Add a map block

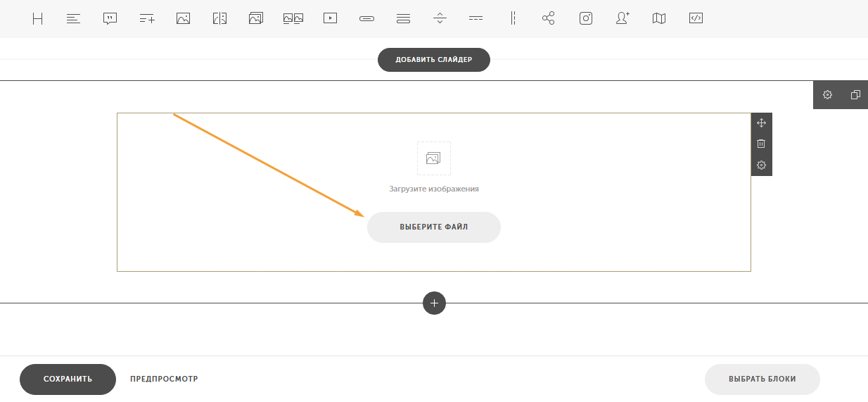click(x=659, y=19)
